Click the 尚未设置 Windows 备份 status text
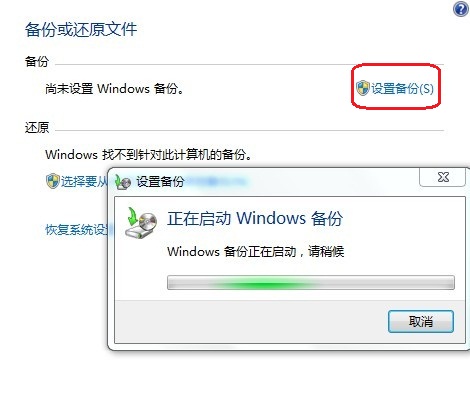 (x=114, y=89)
